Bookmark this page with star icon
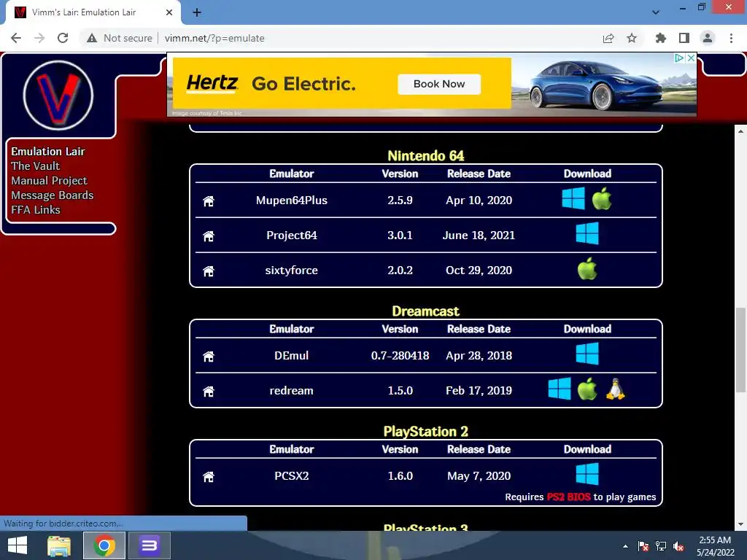Screen dimensions: 747x560 pyautogui.click(x=632, y=38)
